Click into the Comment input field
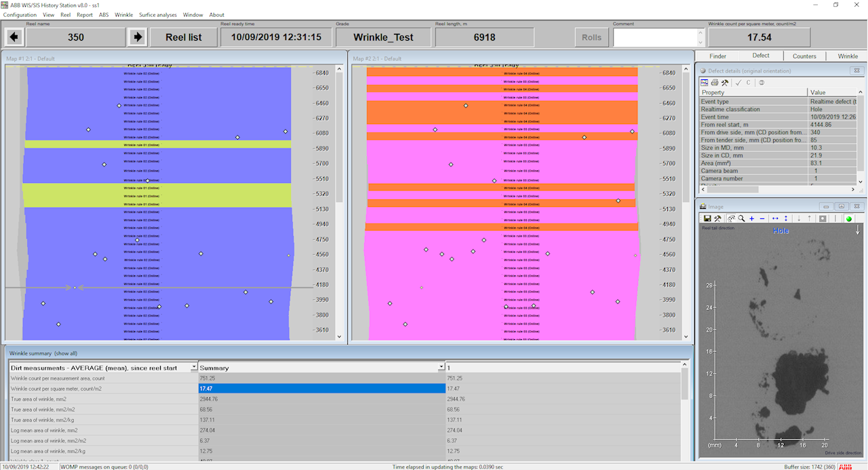 point(654,37)
